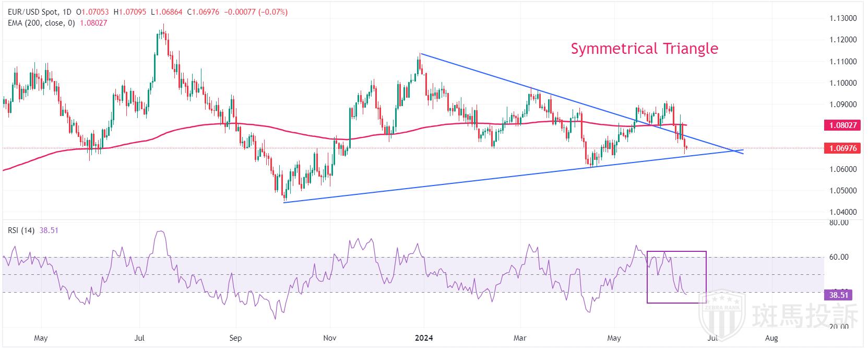Click the October 2023 low candlestick
868x348 pixels.
[284, 194]
